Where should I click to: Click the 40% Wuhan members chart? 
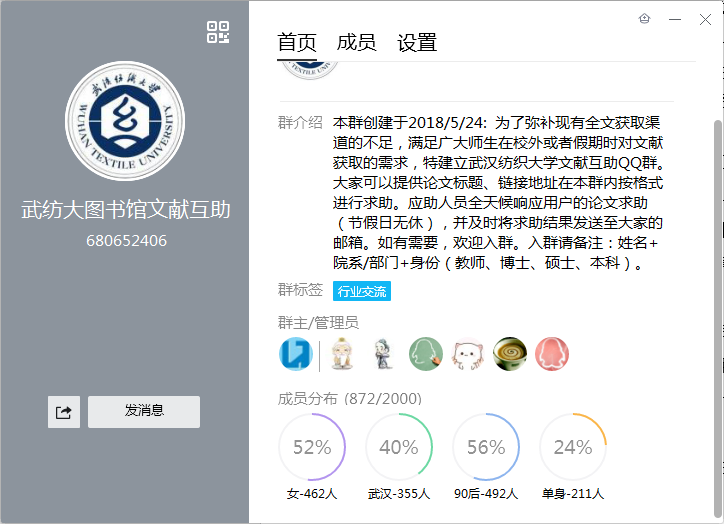click(x=399, y=447)
